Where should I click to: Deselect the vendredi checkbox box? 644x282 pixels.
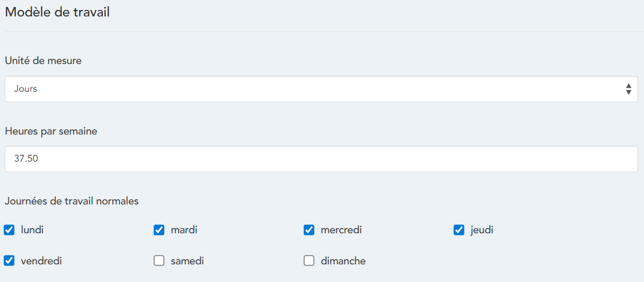[9, 261]
